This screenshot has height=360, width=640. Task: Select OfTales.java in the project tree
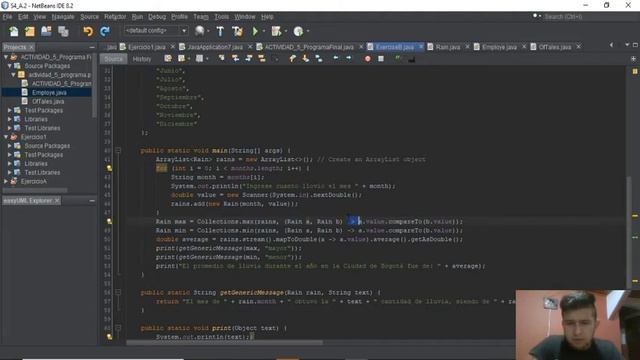[48, 101]
